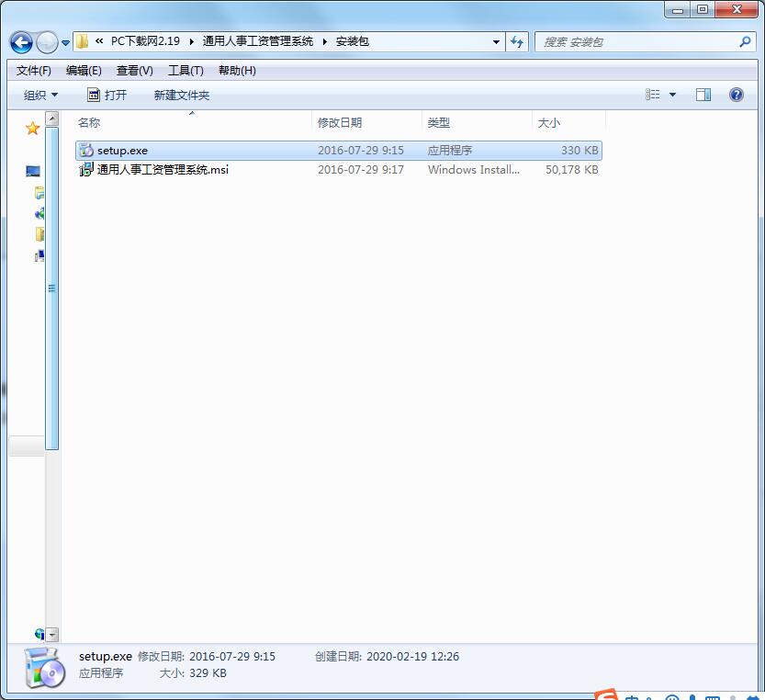Click 安装包 in the breadcrumb

point(353,41)
